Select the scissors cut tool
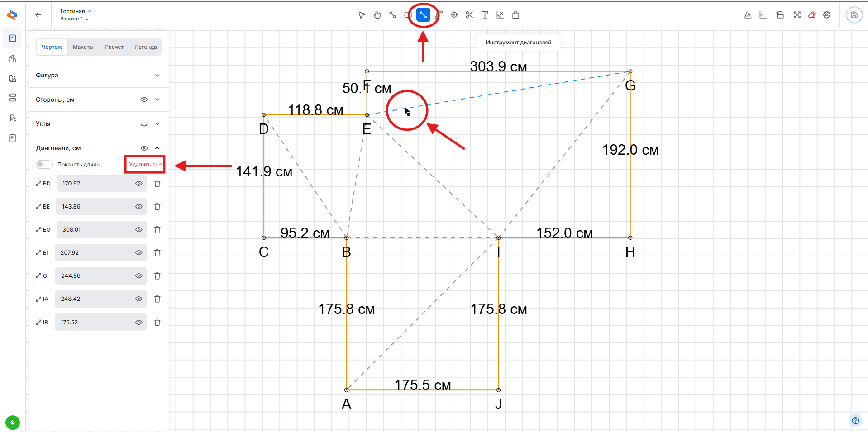This screenshot has height=432, width=868. [x=469, y=15]
